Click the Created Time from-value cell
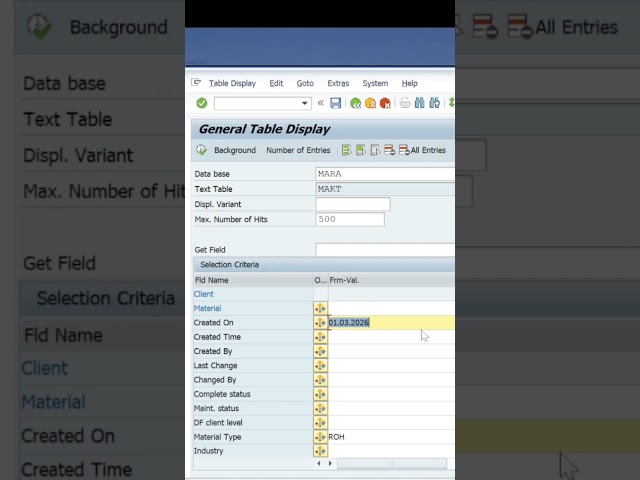The image size is (640, 480). pos(391,337)
